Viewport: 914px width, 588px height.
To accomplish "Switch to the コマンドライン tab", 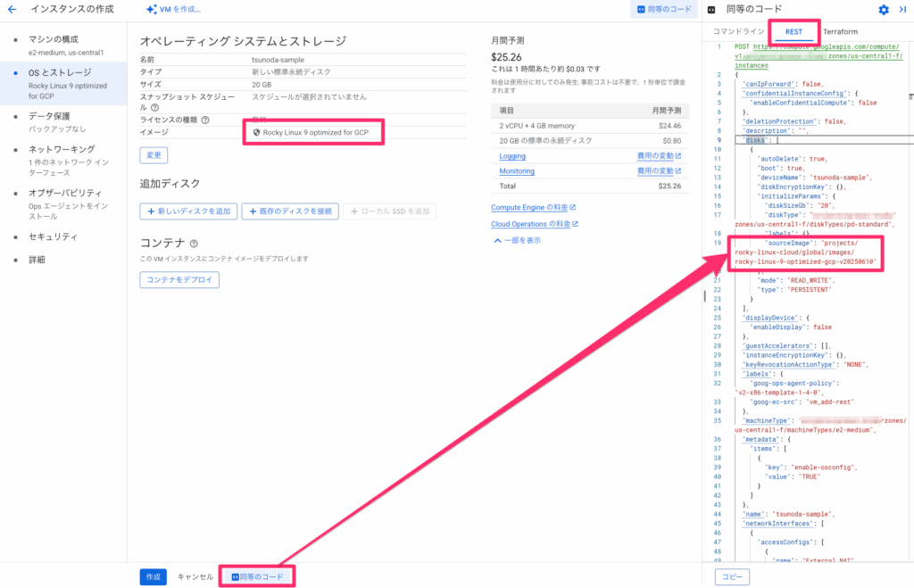I will 738,31.
